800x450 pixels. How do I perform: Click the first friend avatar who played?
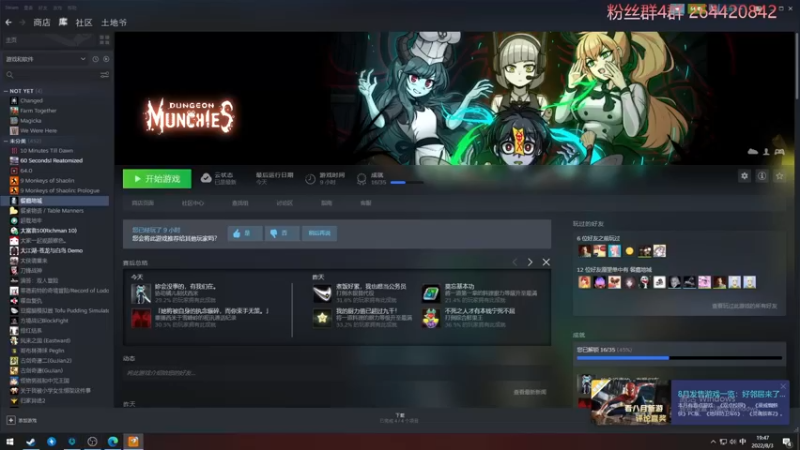point(585,251)
